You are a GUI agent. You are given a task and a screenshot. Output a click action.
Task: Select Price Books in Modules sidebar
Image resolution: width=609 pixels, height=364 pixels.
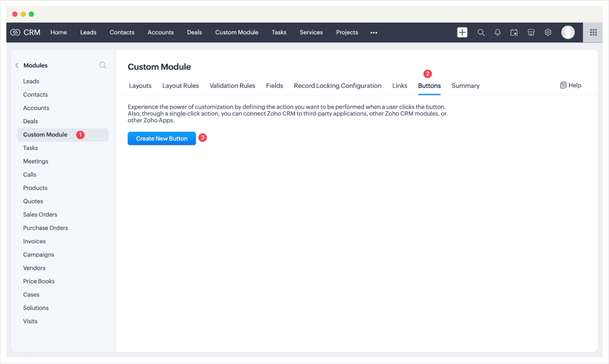point(39,281)
